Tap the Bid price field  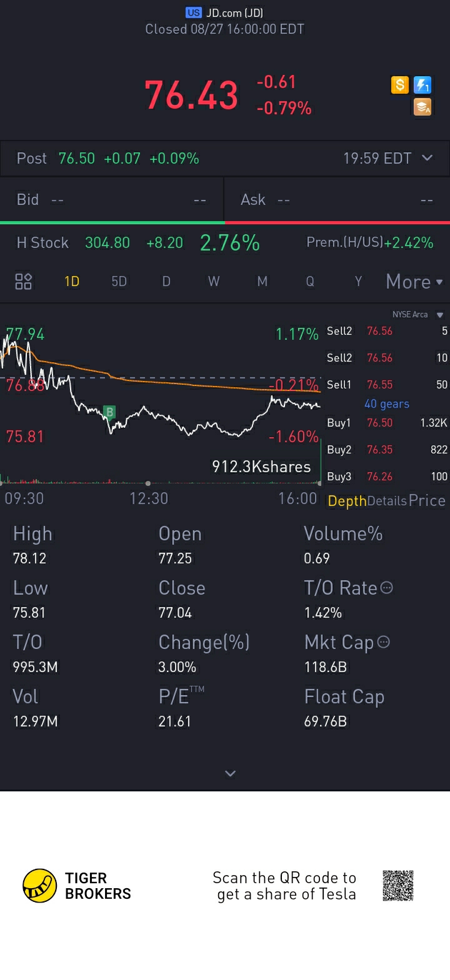click(x=112, y=200)
